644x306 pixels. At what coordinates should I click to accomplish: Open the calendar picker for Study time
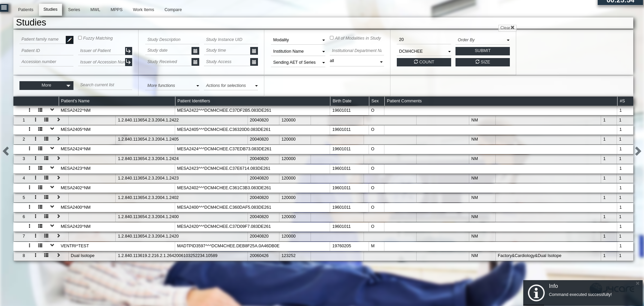254,51
